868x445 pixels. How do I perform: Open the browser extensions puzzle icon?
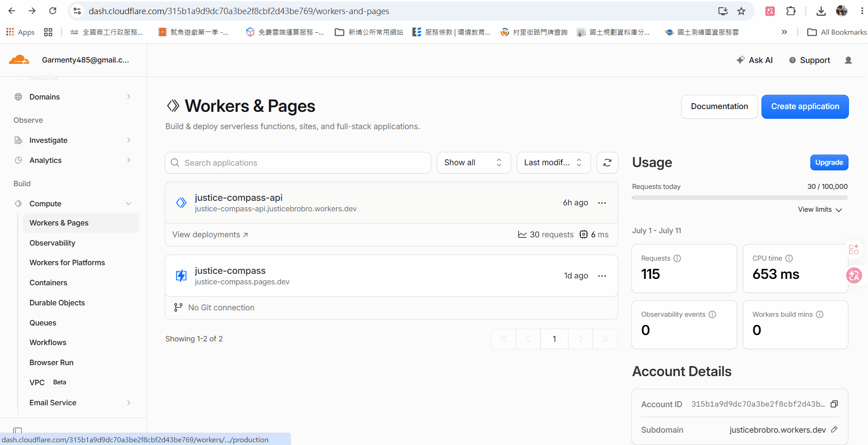tap(791, 11)
